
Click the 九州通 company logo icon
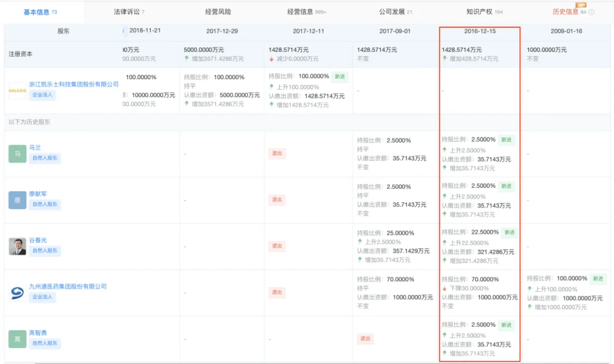point(17,292)
